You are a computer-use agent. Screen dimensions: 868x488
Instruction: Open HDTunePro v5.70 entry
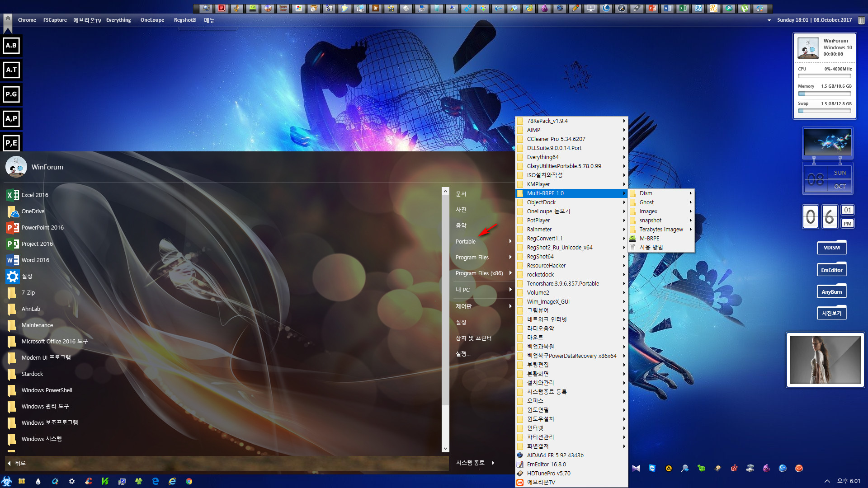(x=571, y=474)
